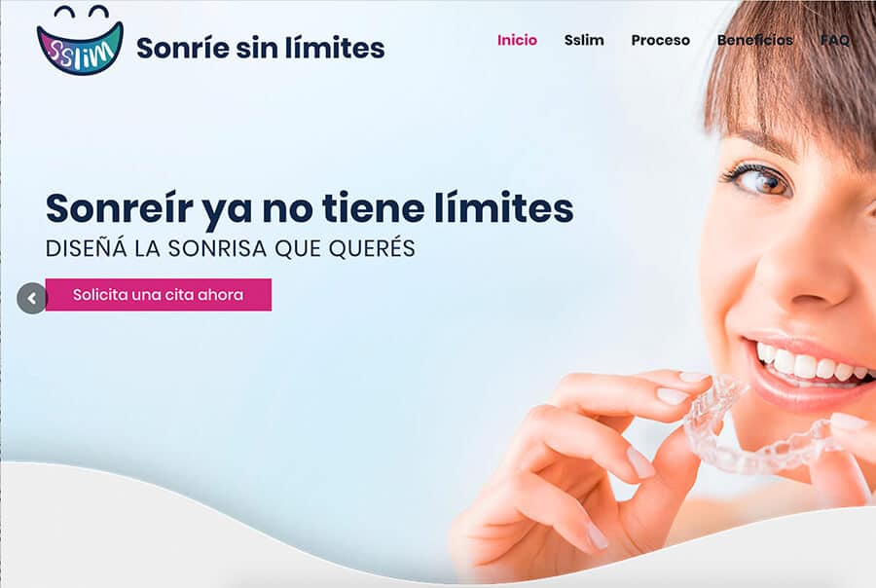Open the FAQ navigation link
This screenshot has height=588, width=876.
pyautogui.click(x=835, y=40)
